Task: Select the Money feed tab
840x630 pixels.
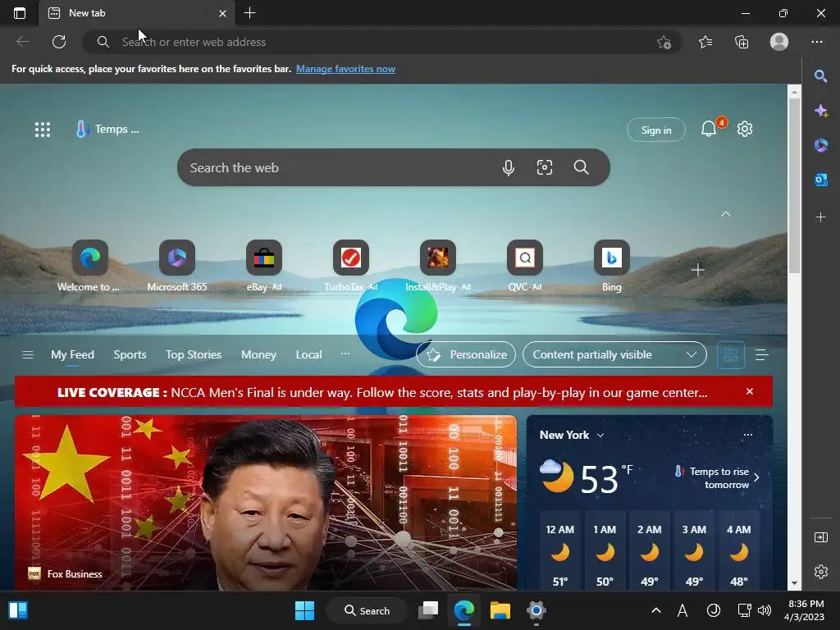Action: click(x=258, y=354)
